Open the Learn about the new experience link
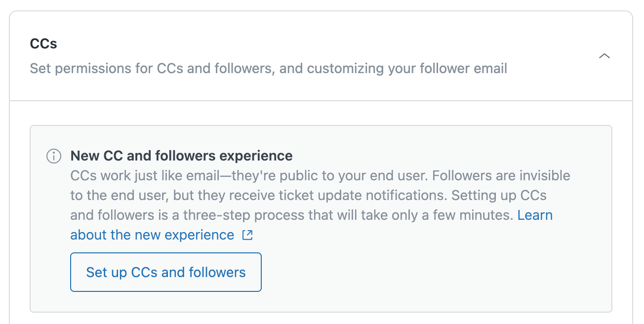Image resolution: width=644 pixels, height=324 pixels. click(152, 235)
